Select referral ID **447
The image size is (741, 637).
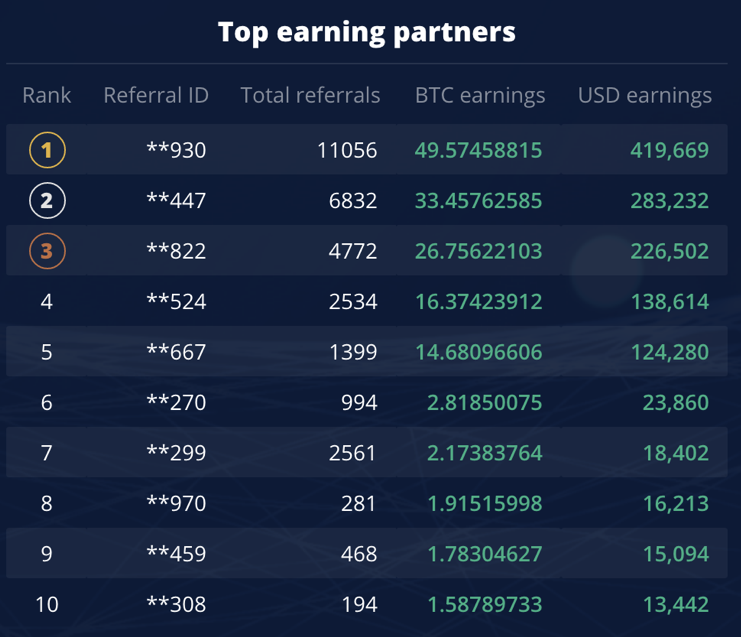coord(176,201)
